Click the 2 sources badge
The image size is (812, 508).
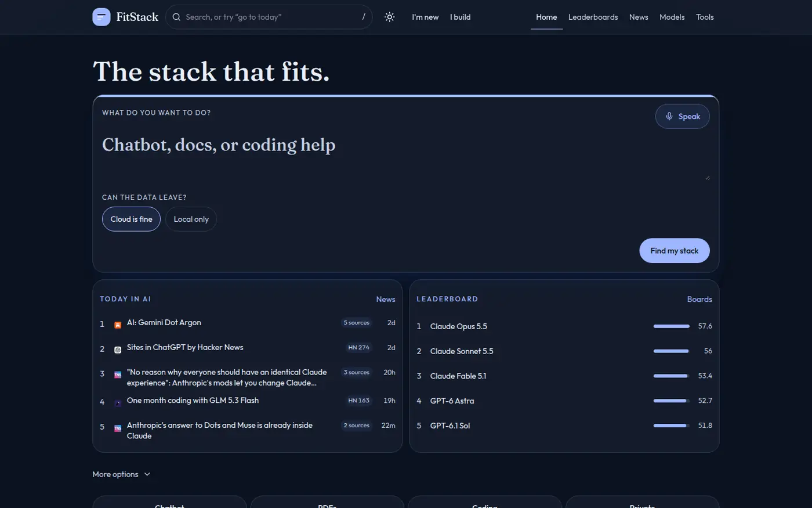coord(356,426)
